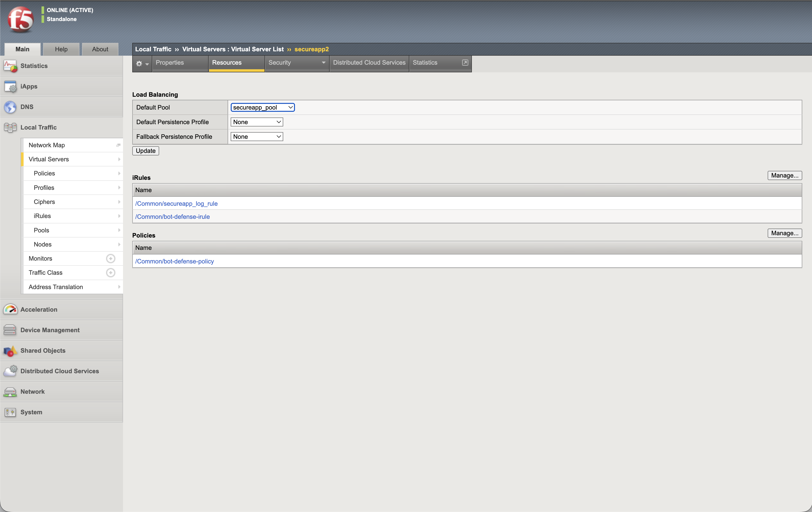Click Manage button for Policies
The height and width of the screenshot is (512, 812).
pyautogui.click(x=785, y=233)
